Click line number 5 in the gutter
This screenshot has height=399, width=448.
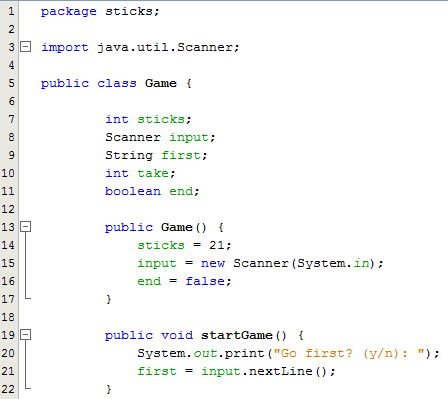point(11,83)
